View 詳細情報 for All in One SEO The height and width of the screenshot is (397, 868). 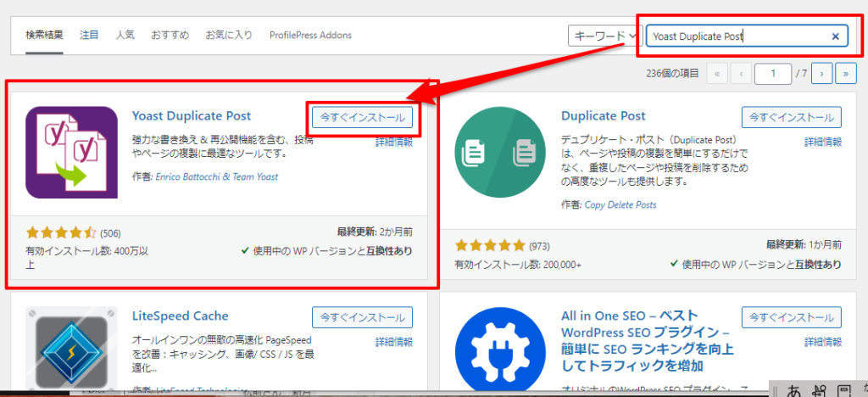823,342
